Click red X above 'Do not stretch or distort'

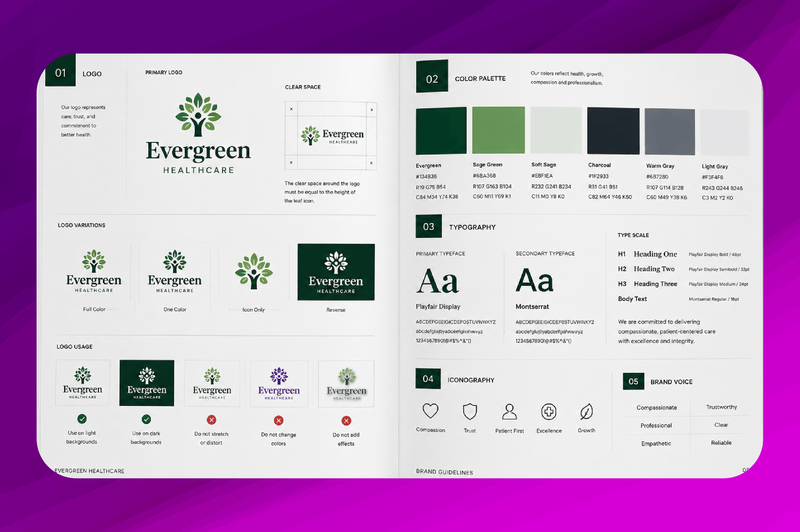click(x=211, y=420)
